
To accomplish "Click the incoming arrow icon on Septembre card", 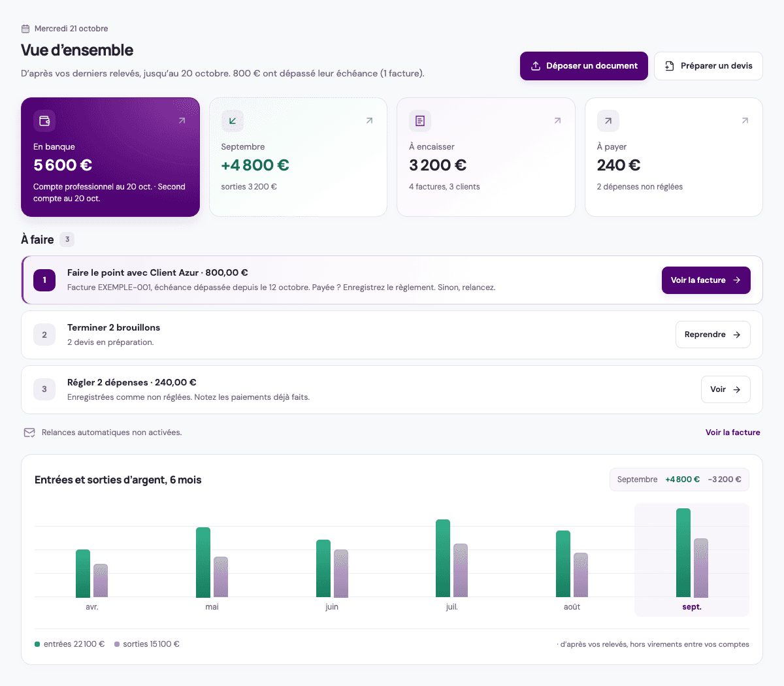I will 233,121.
